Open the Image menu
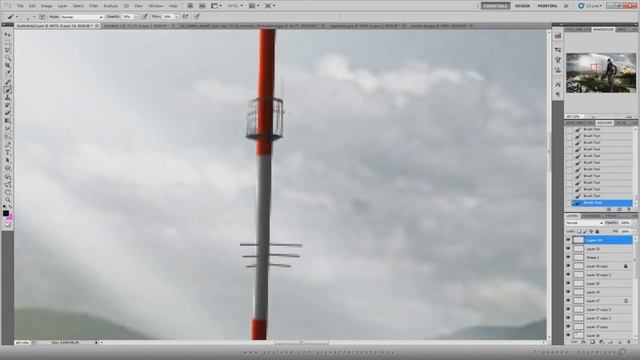Image resolution: width=640 pixels, height=360 pixels. [x=47, y=6]
